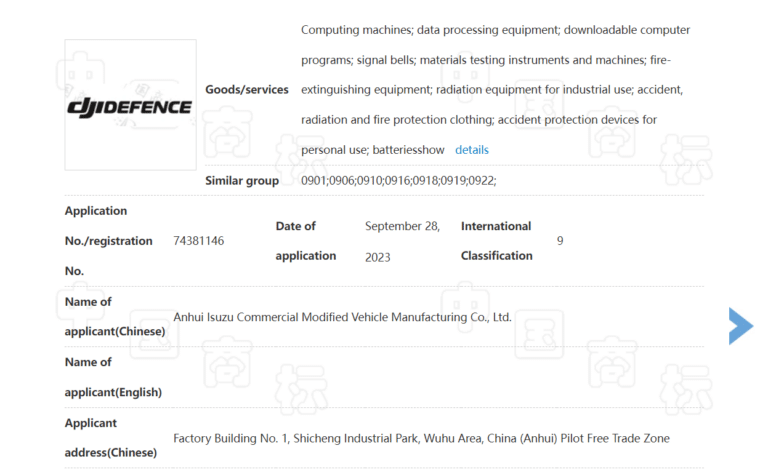Click the DJI DEFENCE trademark logo image
The image size is (768, 475).
(x=130, y=106)
